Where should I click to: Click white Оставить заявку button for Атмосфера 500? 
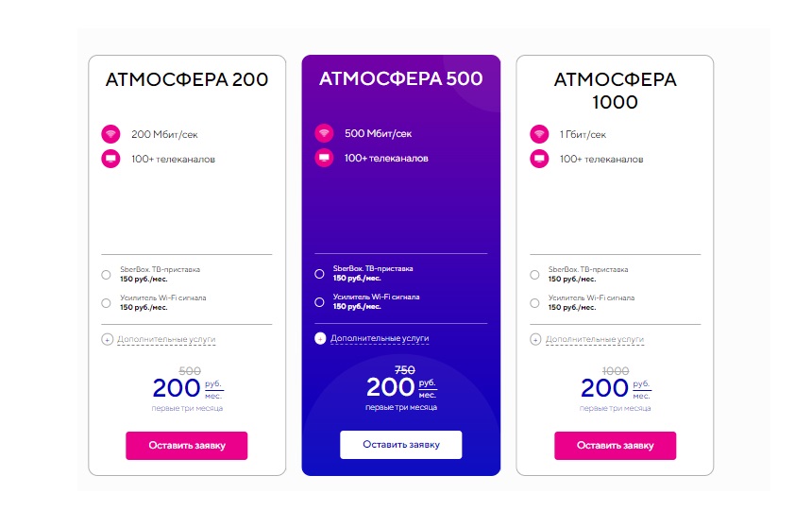click(x=401, y=445)
